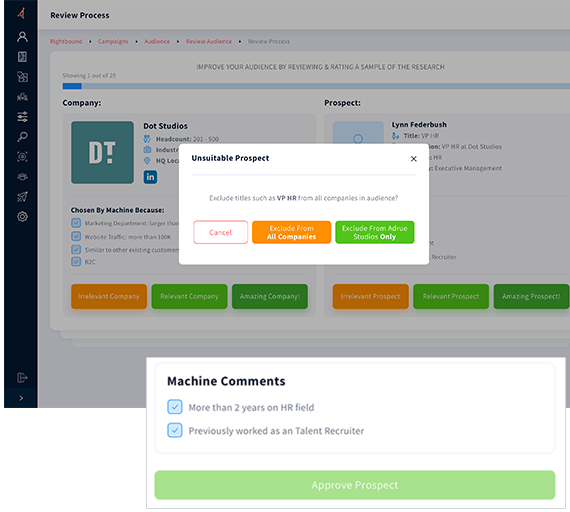Open the user profile sidebar icon

tap(22, 37)
